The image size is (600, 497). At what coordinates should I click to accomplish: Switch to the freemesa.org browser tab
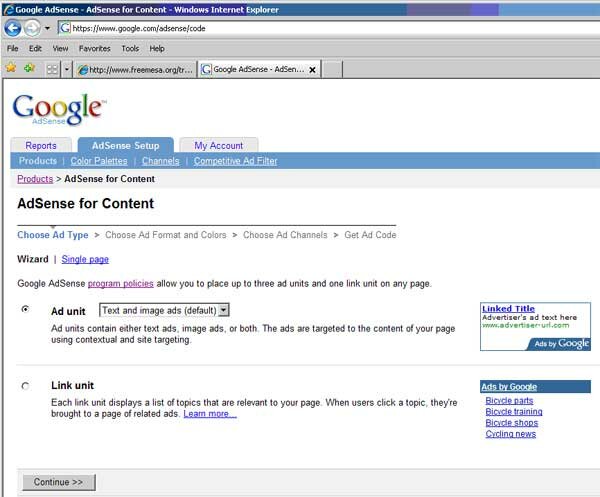[135, 70]
